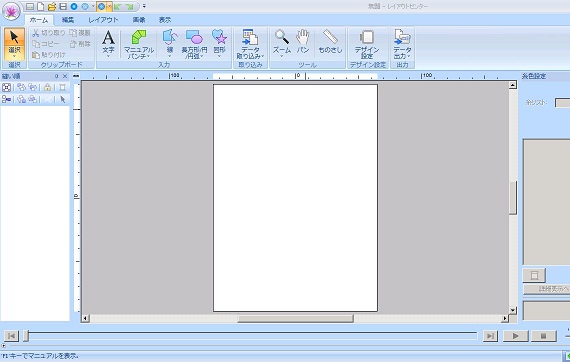Click the new blank document icon in quick access bar
570x362 pixels.
pyautogui.click(x=41, y=7)
